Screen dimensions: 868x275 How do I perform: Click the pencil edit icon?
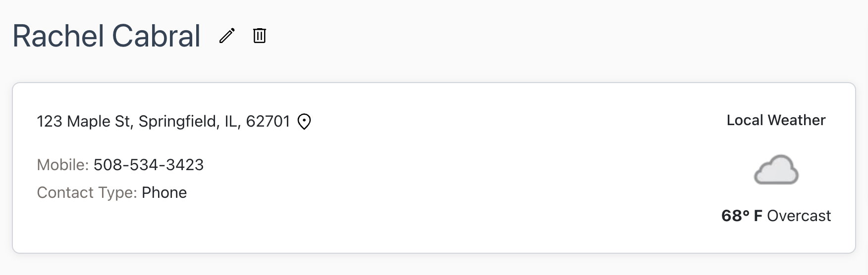click(x=227, y=36)
